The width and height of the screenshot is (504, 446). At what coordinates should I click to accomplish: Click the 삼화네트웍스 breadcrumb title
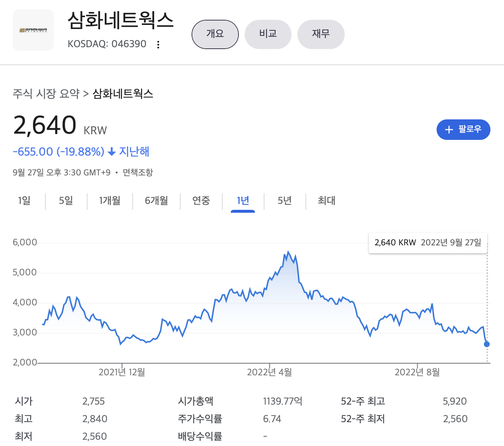pyautogui.click(x=123, y=94)
